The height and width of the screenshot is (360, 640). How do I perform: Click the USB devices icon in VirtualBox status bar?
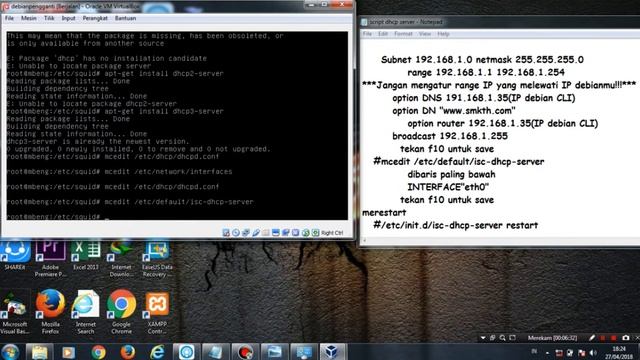256,233
